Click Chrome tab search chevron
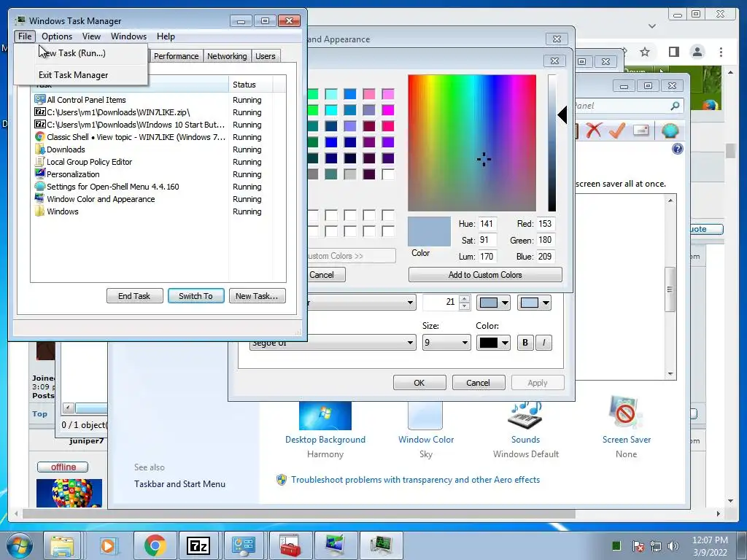Viewport: 747px width, 560px height. (x=652, y=26)
